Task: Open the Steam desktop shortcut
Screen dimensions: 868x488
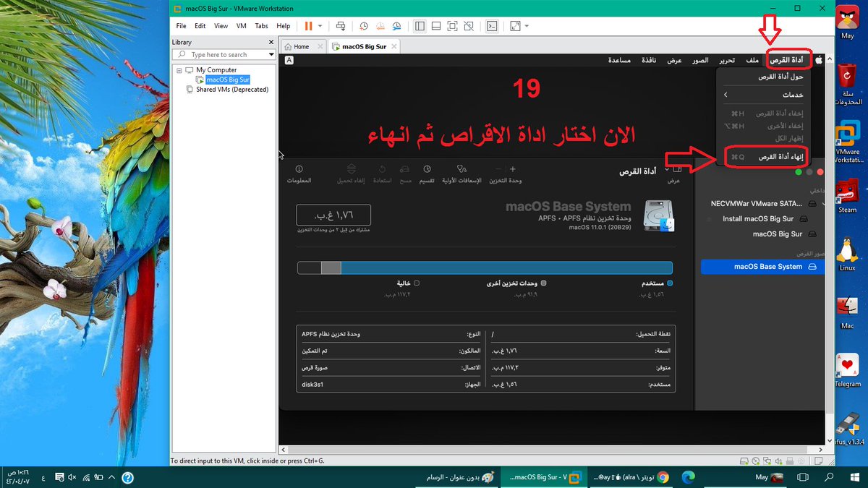Action: coord(847,196)
